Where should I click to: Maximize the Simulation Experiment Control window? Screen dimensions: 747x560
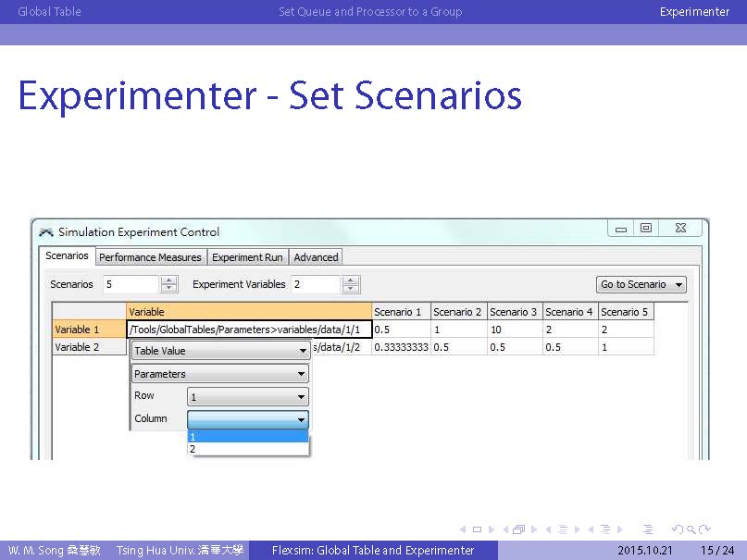coord(646,229)
